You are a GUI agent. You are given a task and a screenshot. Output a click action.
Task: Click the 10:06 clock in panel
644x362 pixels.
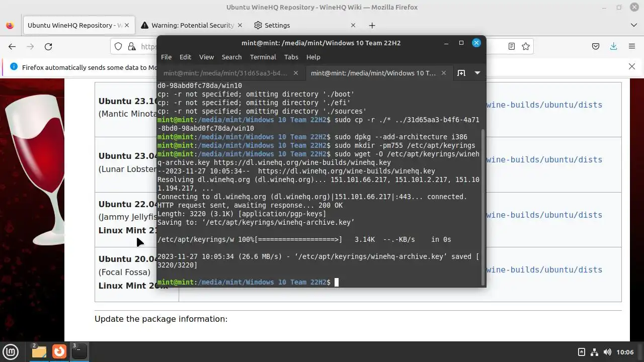625,352
